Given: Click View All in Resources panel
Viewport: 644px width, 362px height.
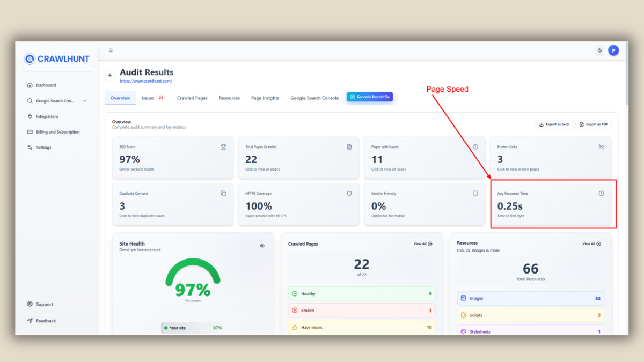Looking at the screenshot, I should [x=591, y=244].
